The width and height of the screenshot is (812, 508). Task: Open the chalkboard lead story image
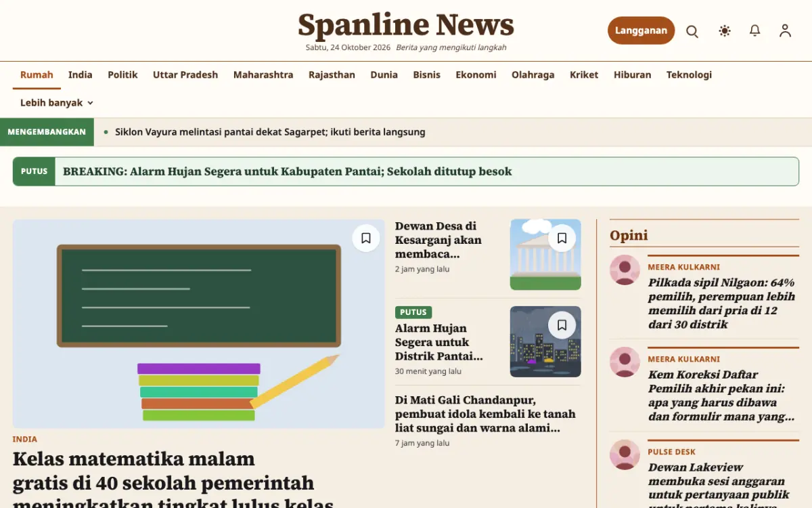pyautogui.click(x=199, y=324)
